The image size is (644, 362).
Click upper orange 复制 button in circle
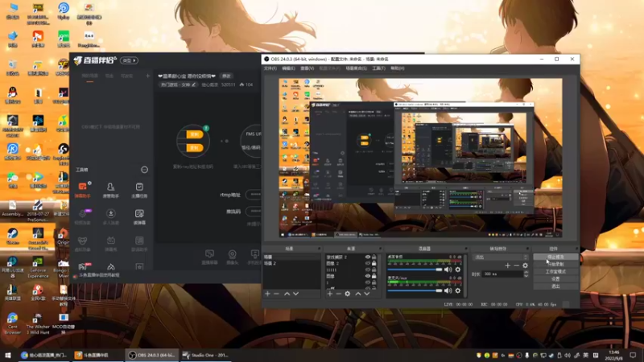coord(194,134)
